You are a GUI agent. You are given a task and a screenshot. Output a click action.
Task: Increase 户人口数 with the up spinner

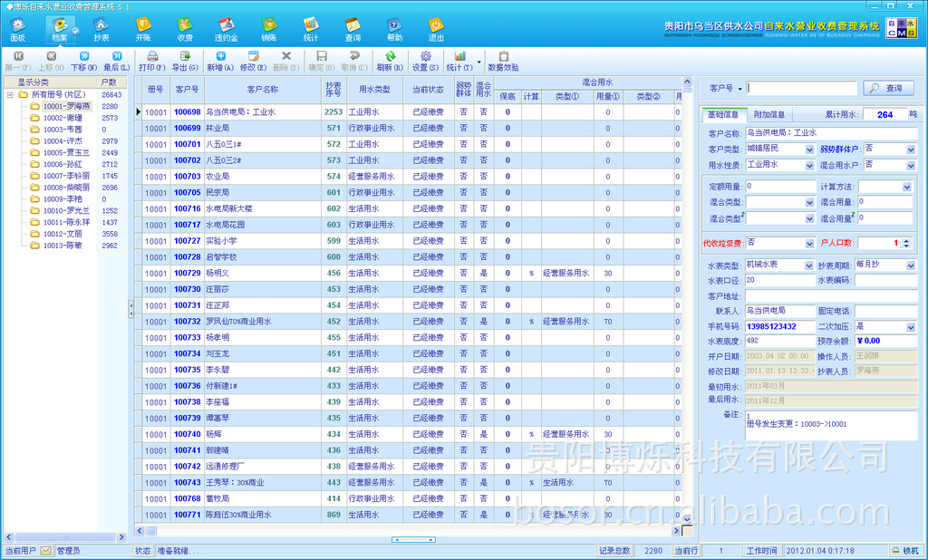tap(906, 240)
